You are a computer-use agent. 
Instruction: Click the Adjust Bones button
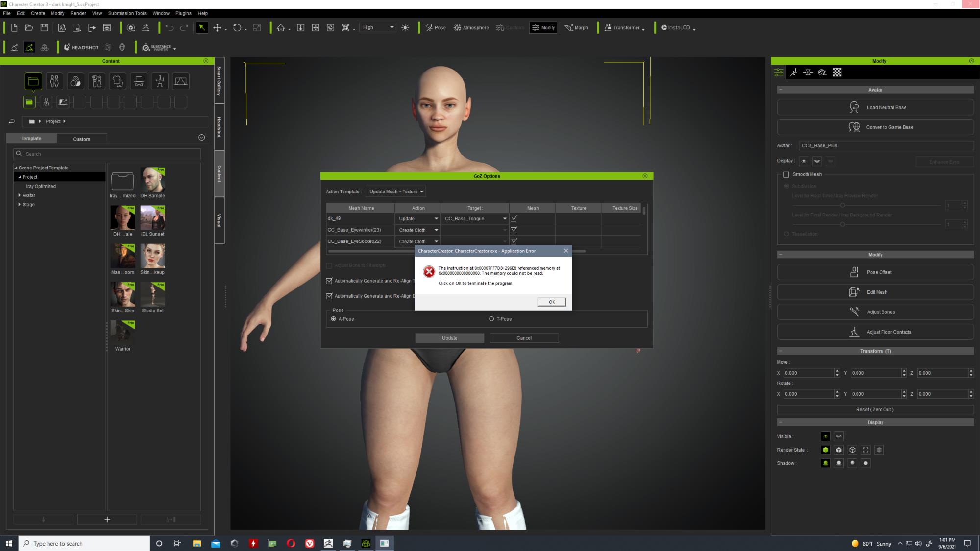click(x=875, y=312)
